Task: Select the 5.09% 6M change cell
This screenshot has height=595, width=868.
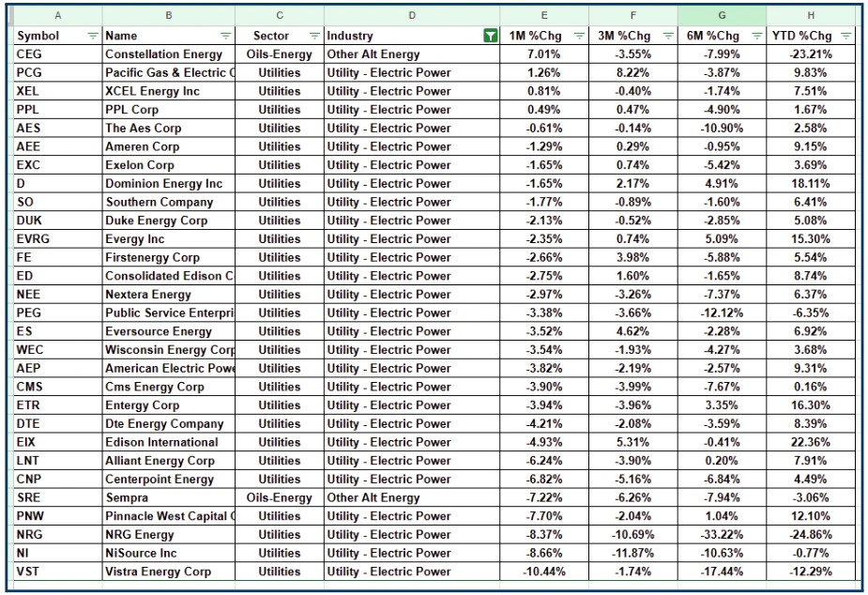Action: click(722, 239)
